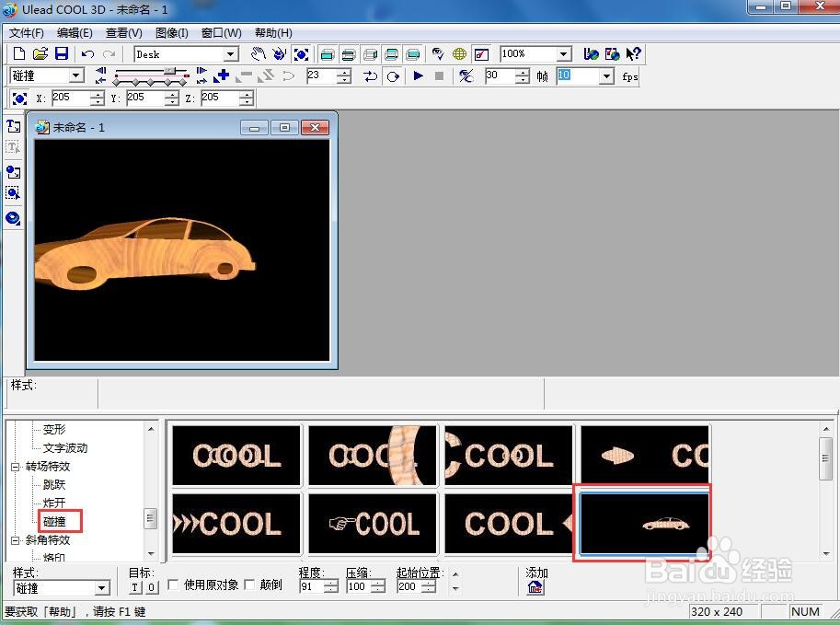Click the 添加 add effect house icon

[x=535, y=587]
